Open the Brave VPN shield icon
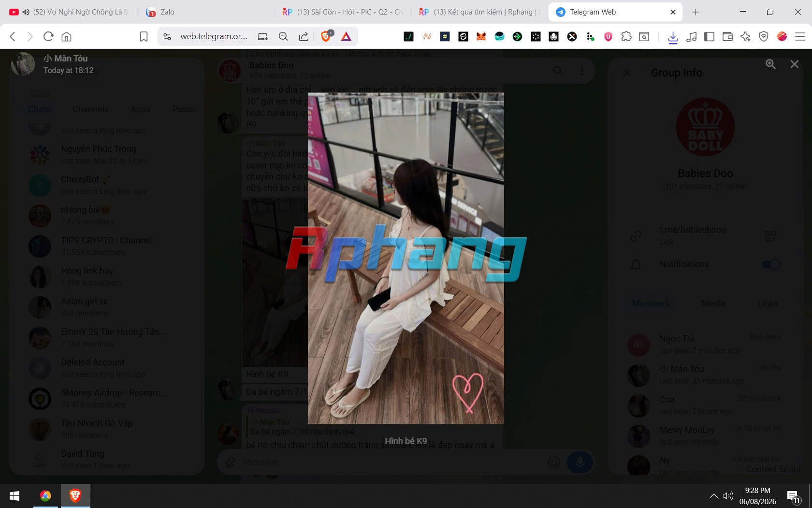This screenshot has width=812, height=508. click(764, 36)
